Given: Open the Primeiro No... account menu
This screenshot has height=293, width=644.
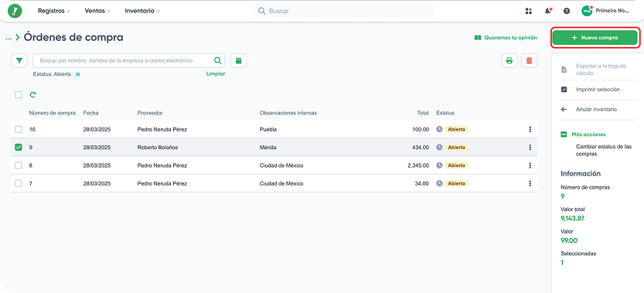Looking at the screenshot, I should point(612,11).
